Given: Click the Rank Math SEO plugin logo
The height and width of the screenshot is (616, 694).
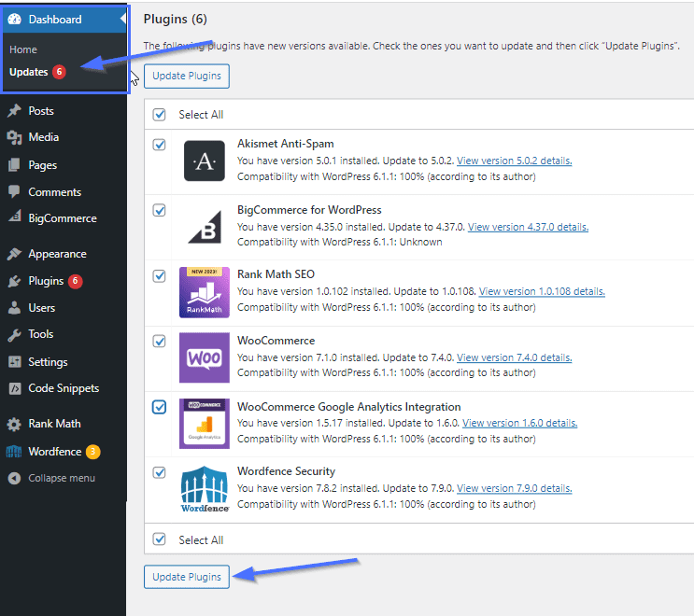Looking at the screenshot, I should click(204, 292).
